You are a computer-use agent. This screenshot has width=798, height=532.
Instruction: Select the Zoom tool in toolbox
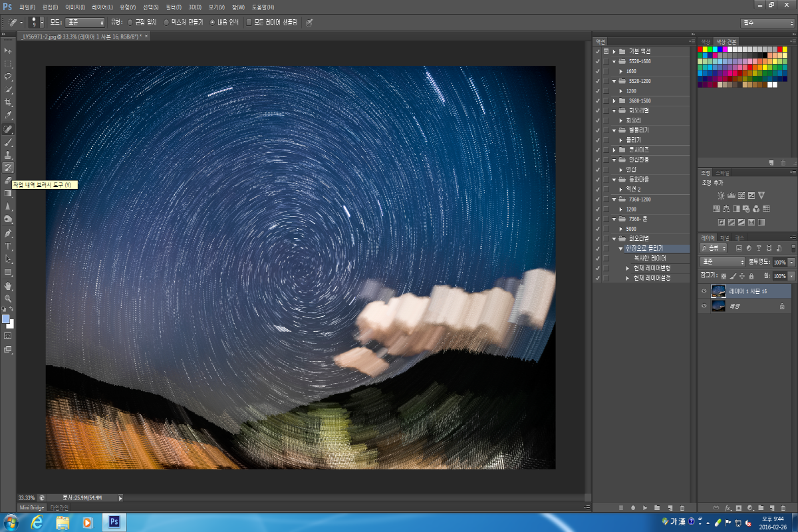(9, 299)
